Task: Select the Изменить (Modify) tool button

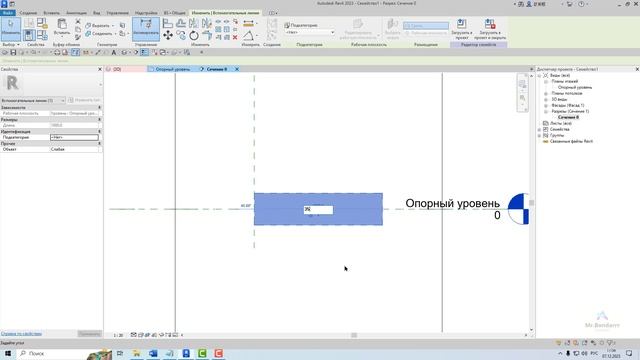Action: coord(11,29)
